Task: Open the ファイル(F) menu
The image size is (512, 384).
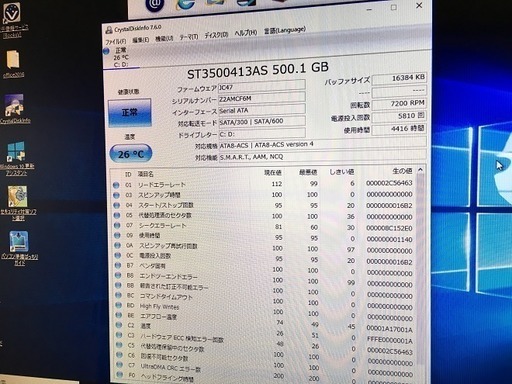Action: tap(116, 41)
